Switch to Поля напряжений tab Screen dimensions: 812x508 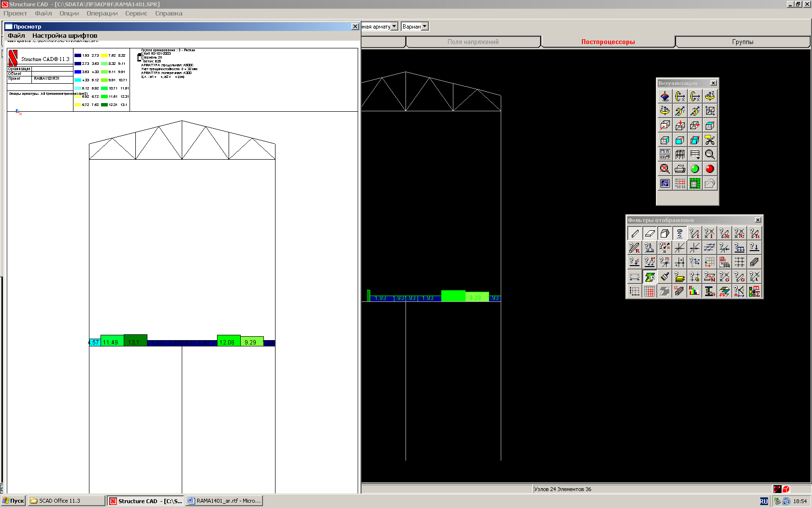tap(473, 42)
